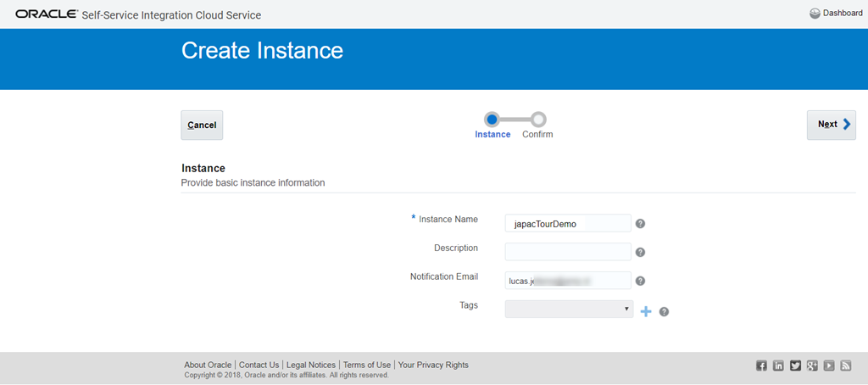Click the blue plus icon to add tag

(646, 311)
